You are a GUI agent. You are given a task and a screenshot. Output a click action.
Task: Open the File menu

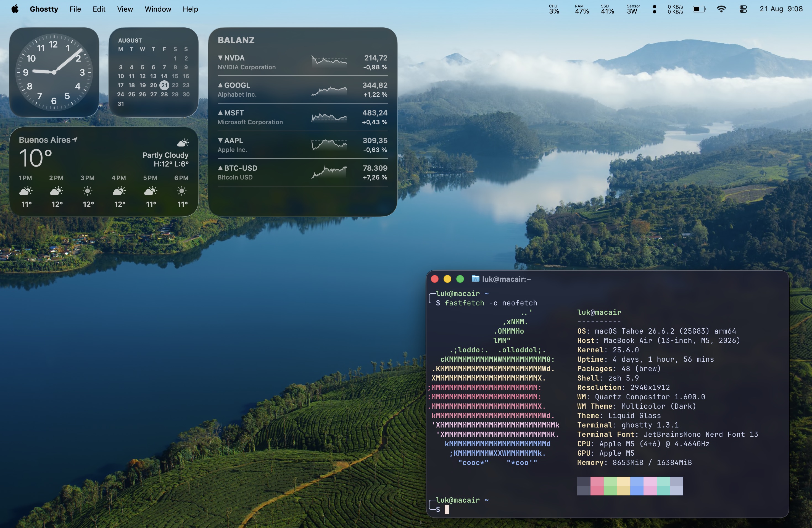75,9
